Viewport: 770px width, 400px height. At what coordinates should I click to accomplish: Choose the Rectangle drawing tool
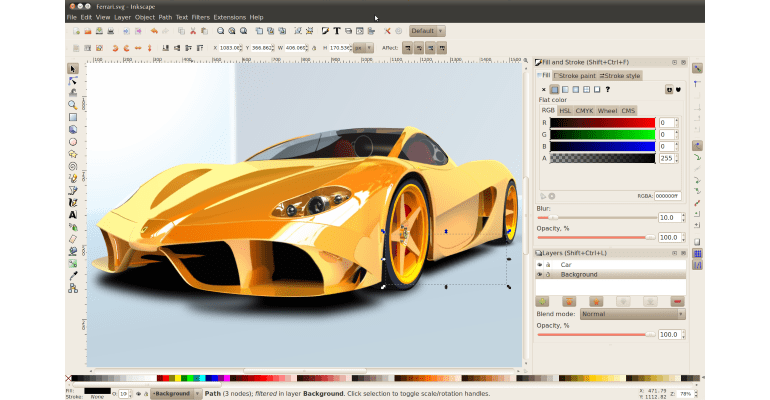[73, 117]
